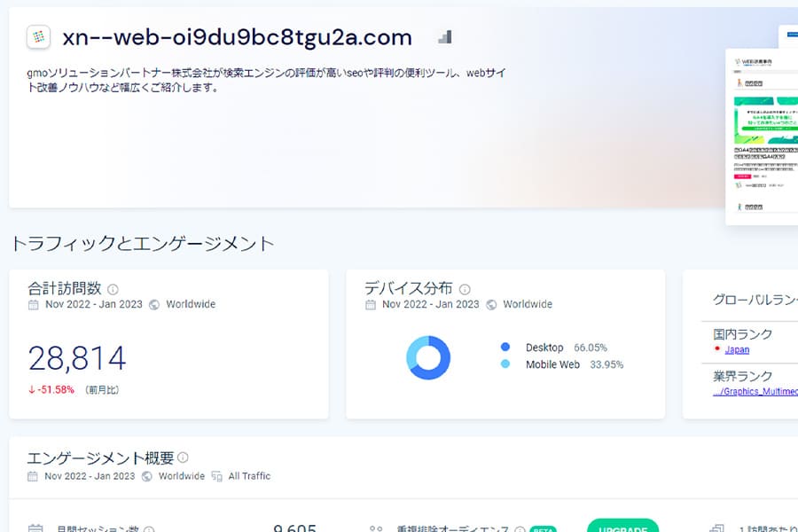Click the total visits value 28,814
This screenshot has height=532, width=798.
(x=77, y=358)
